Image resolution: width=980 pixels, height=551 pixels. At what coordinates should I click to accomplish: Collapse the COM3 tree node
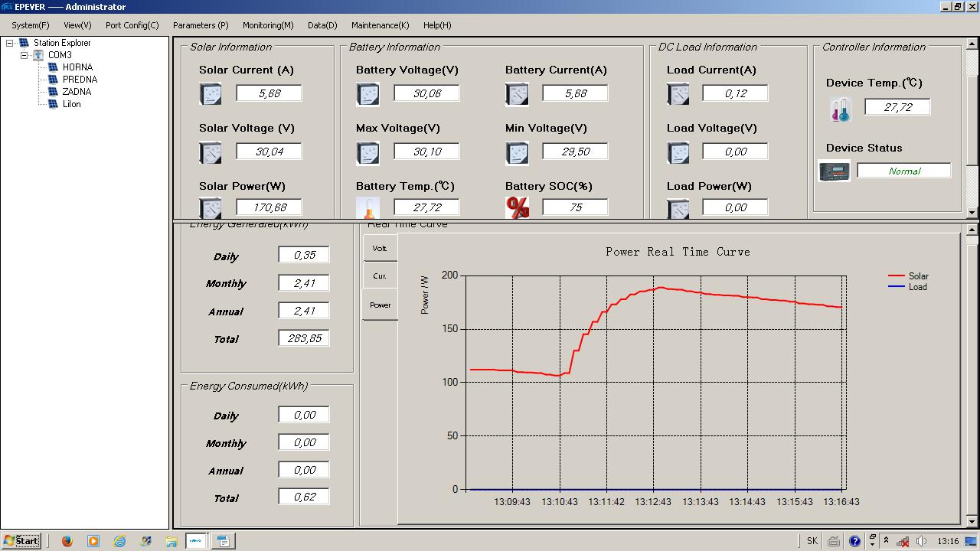point(24,56)
